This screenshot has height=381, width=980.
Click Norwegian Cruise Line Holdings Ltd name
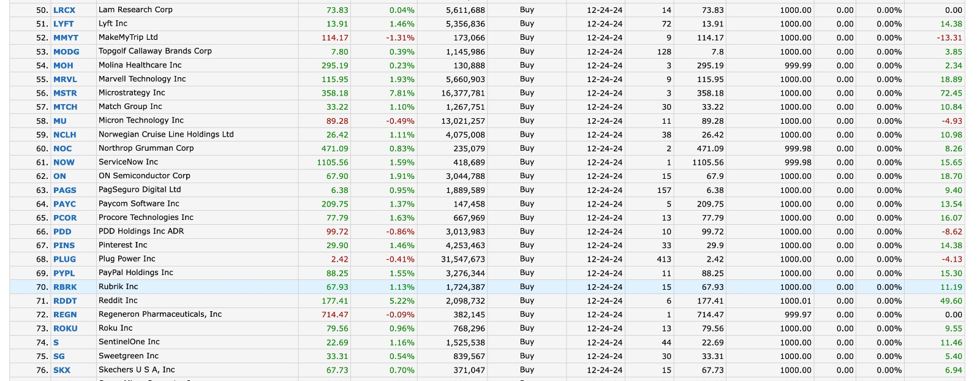click(166, 134)
